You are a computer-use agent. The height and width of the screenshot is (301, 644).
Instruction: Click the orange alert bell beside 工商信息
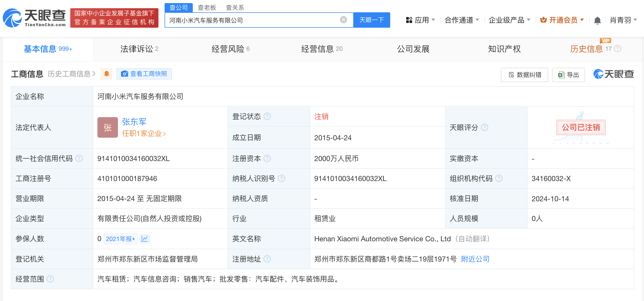tap(107, 74)
